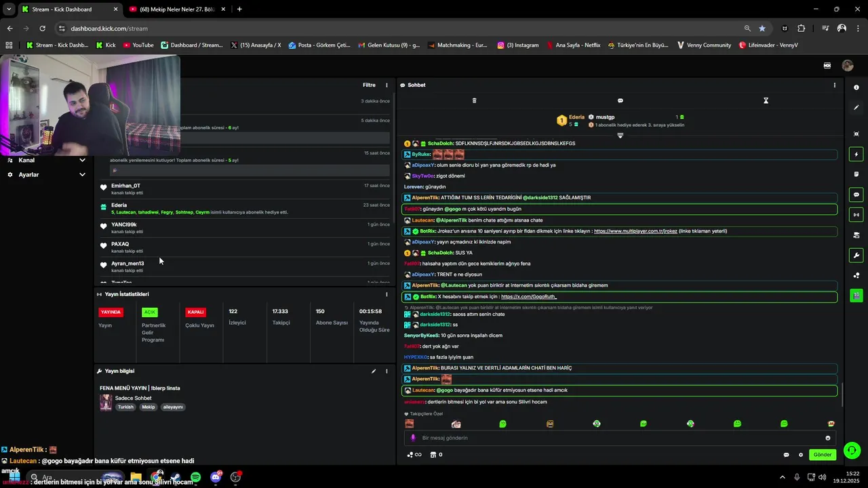Open the x.com/GogoRuth_ link in chat
The image size is (868, 488).
click(529, 297)
